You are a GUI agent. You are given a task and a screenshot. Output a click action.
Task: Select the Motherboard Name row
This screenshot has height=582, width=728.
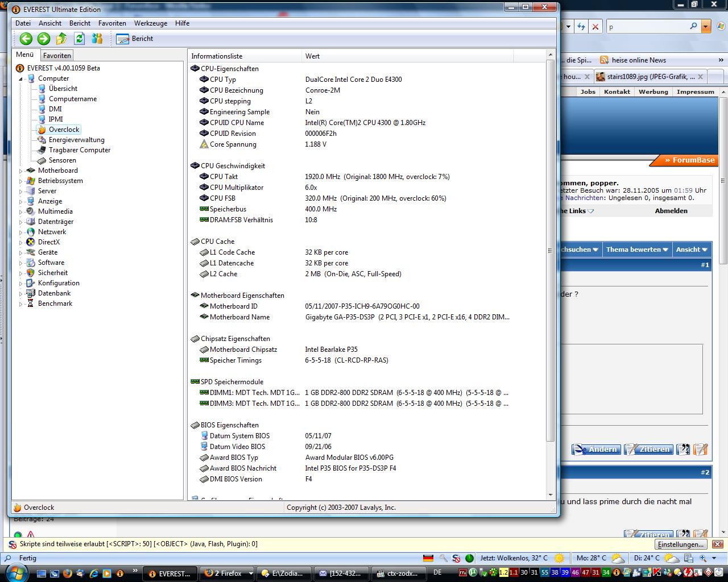click(x=366, y=317)
